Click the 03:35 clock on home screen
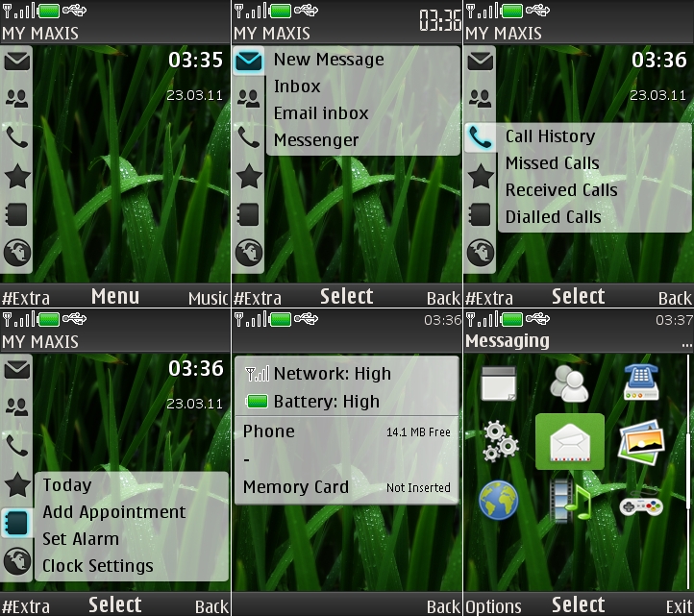Image resolution: width=694 pixels, height=616 pixels. tap(196, 60)
